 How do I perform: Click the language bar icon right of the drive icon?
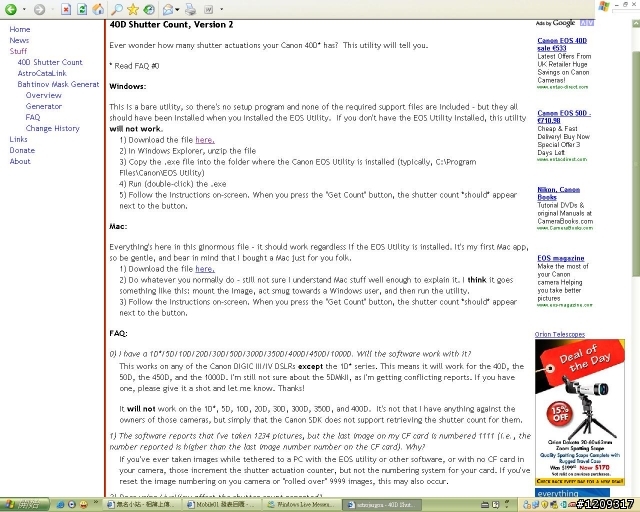pos(496,505)
